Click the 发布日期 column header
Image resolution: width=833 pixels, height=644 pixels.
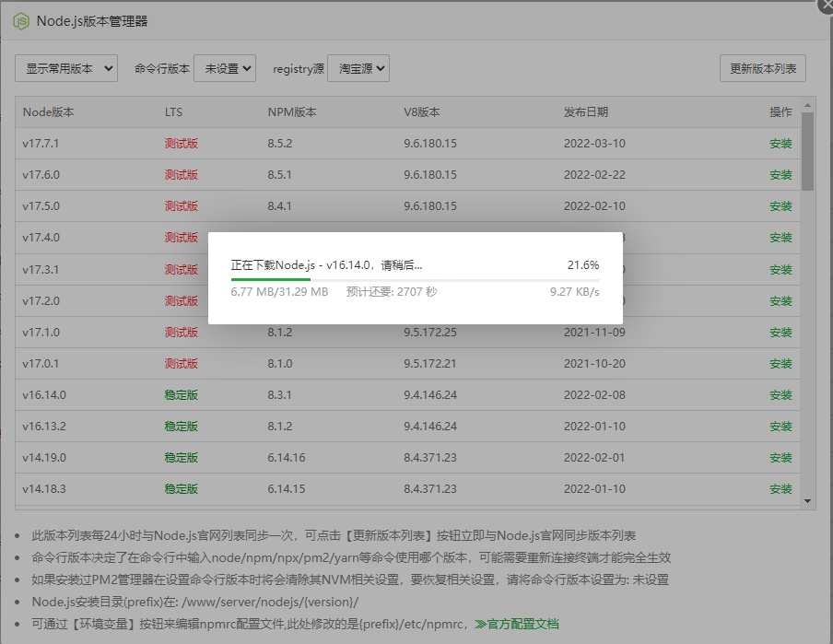(586, 112)
